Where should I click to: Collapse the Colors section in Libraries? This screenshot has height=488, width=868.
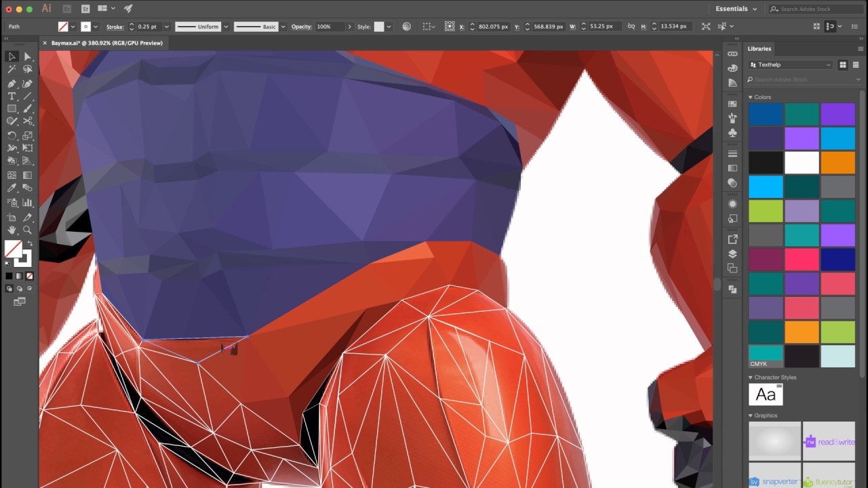[750, 97]
